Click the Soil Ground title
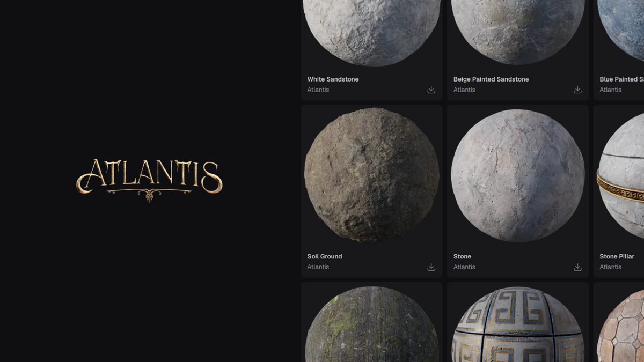This screenshot has height=362, width=644. pos(325,256)
